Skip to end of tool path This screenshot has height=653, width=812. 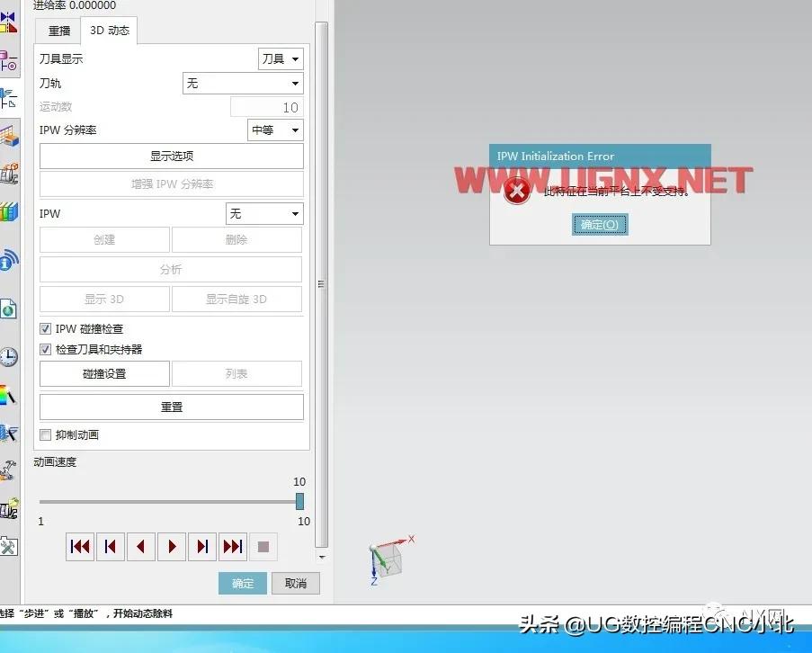coord(233,546)
